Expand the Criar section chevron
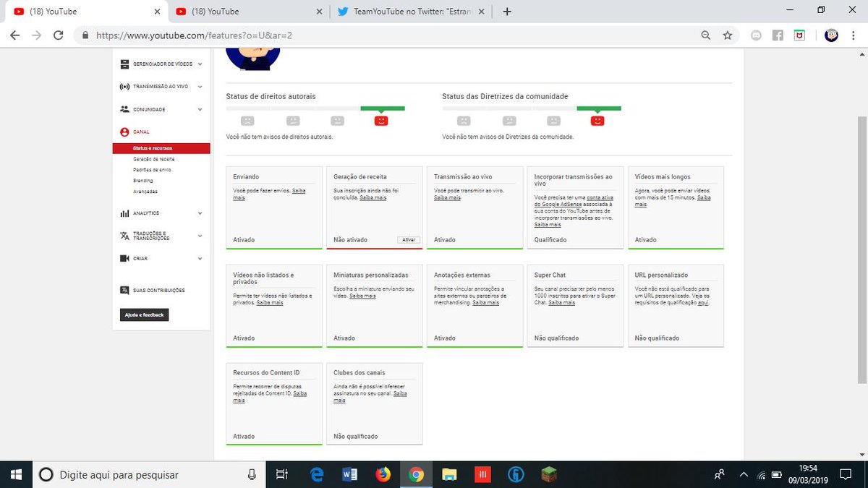Viewport: 868px width, 488px height. (200, 259)
